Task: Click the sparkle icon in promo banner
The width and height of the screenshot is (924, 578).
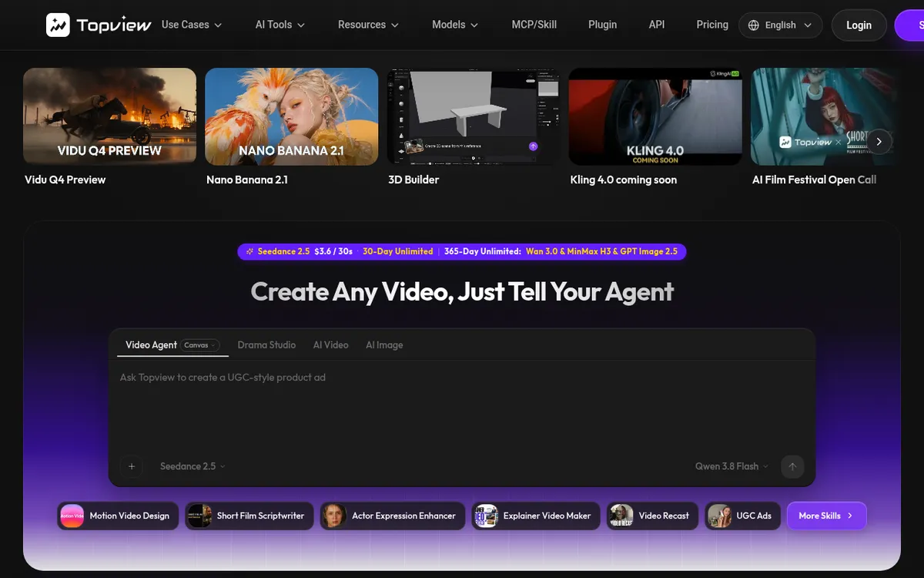Action: coord(249,251)
